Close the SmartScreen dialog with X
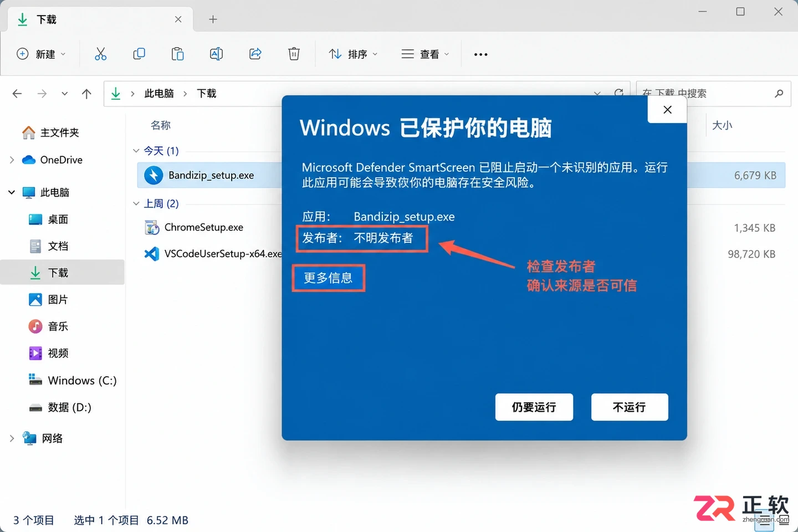798x532 pixels. tap(667, 110)
